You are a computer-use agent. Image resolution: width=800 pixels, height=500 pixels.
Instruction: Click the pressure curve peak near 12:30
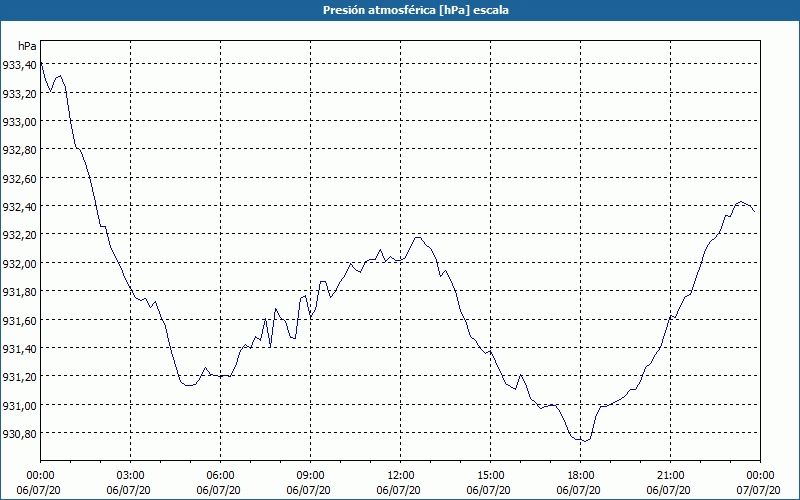pos(418,237)
